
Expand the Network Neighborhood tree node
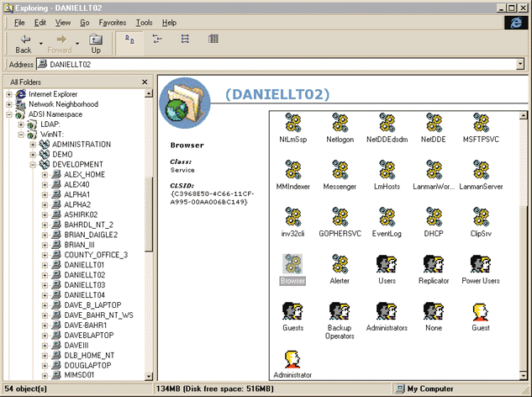[9, 104]
